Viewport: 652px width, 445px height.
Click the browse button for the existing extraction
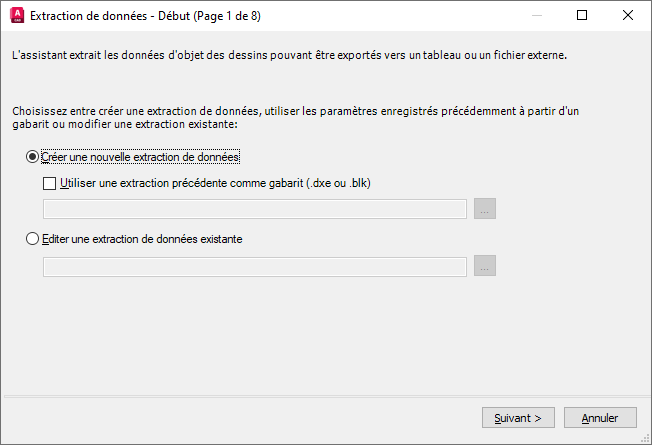[485, 266]
